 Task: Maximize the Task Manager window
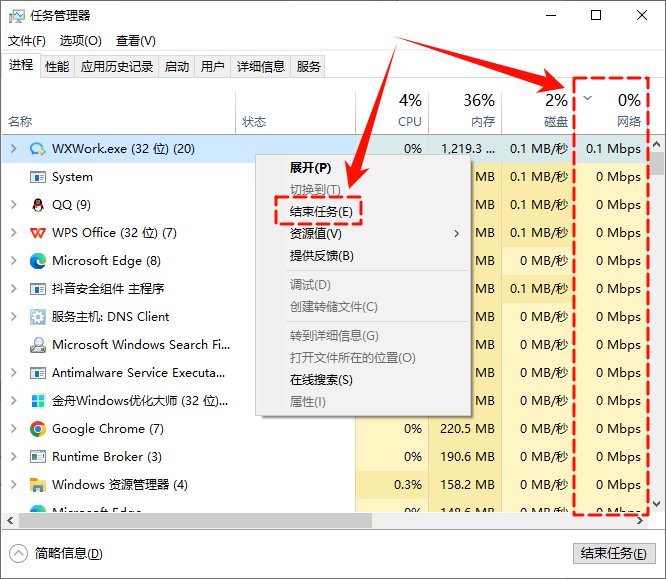pos(596,16)
